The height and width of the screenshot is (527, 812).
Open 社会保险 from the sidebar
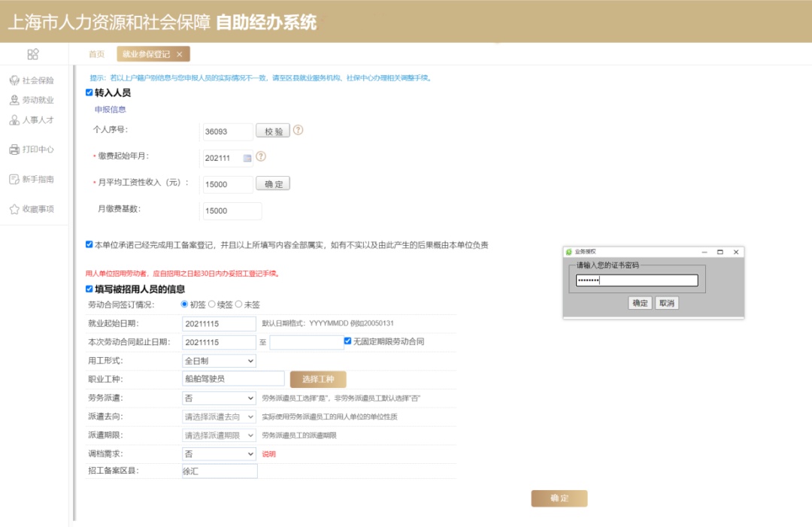pyautogui.click(x=32, y=80)
